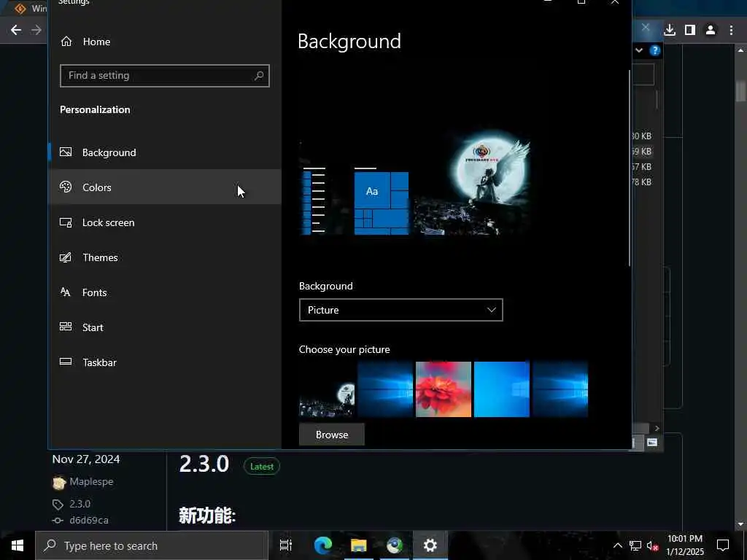Open the browser downloads icon
The image size is (747, 560).
(x=670, y=30)
